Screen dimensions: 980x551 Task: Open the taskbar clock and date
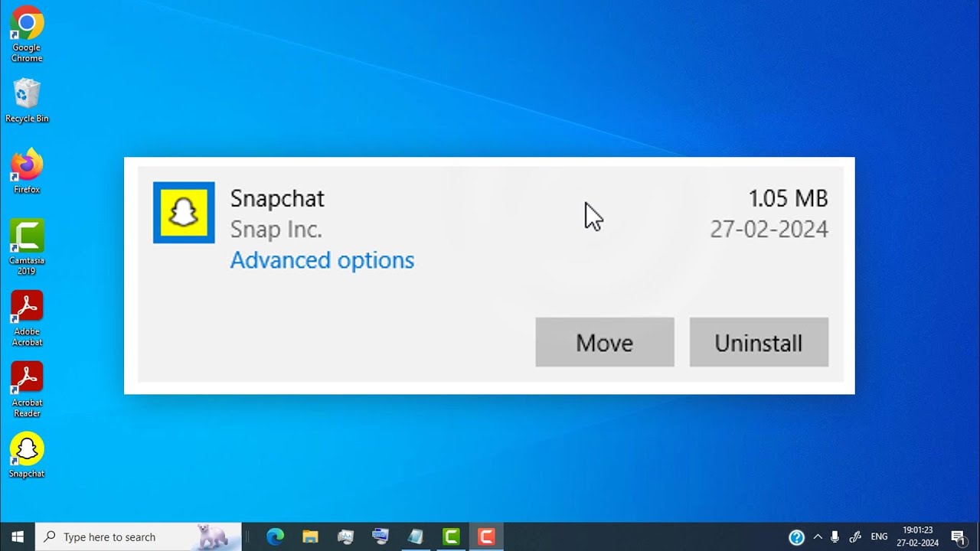(917, 536)
